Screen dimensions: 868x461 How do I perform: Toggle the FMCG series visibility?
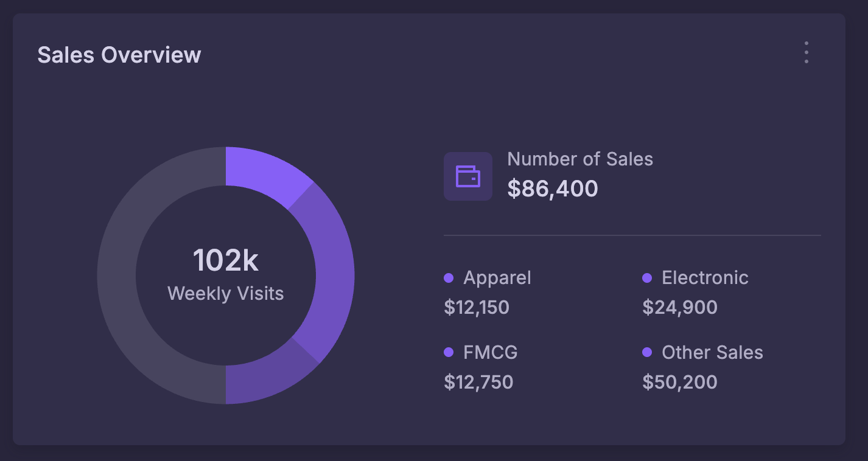(490, 353)
